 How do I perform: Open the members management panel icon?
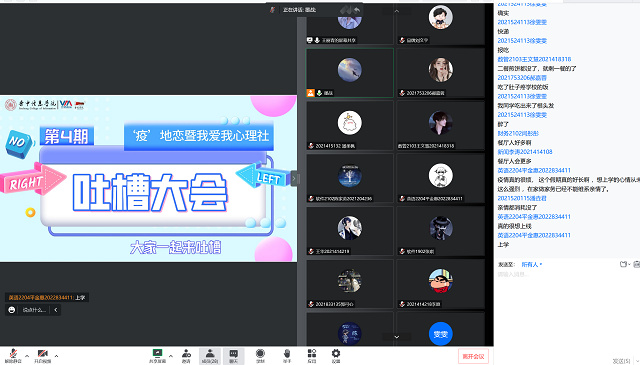point(210,356)
